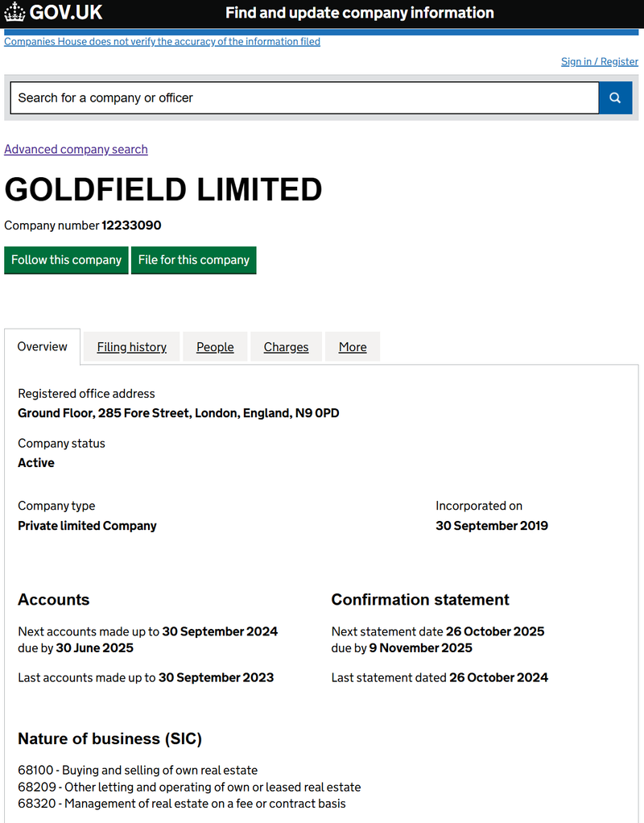Click the Confirmation statement heading
644x823 pixels.
click(420, 599)
